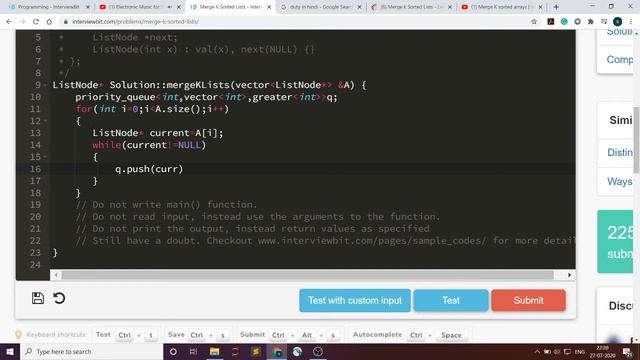Go back to the previous browser page

(x=9, y=22)
